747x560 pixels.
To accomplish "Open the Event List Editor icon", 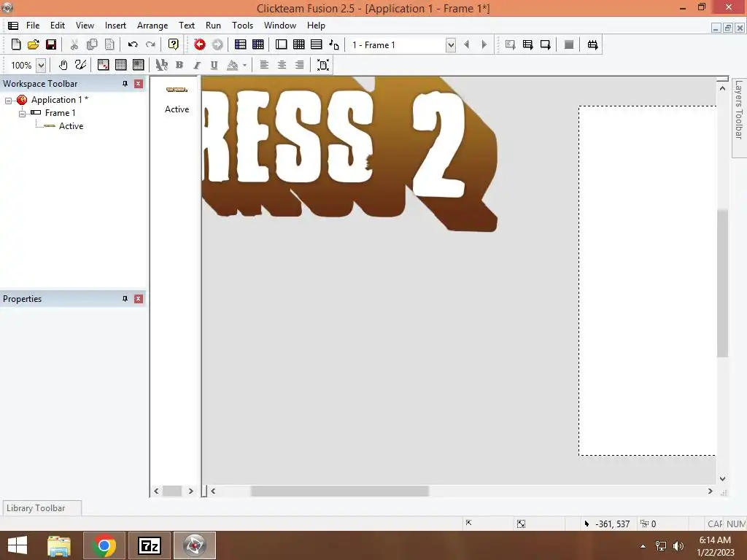I will coord(317,44).
